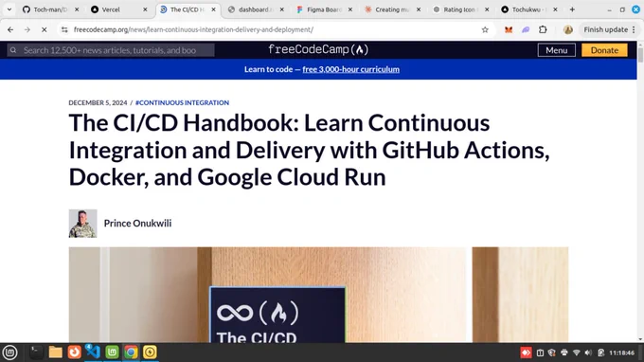This screenshot has height=362, width=644.
Task: Click the address bar URL
Action: click(x=193, y=29)
